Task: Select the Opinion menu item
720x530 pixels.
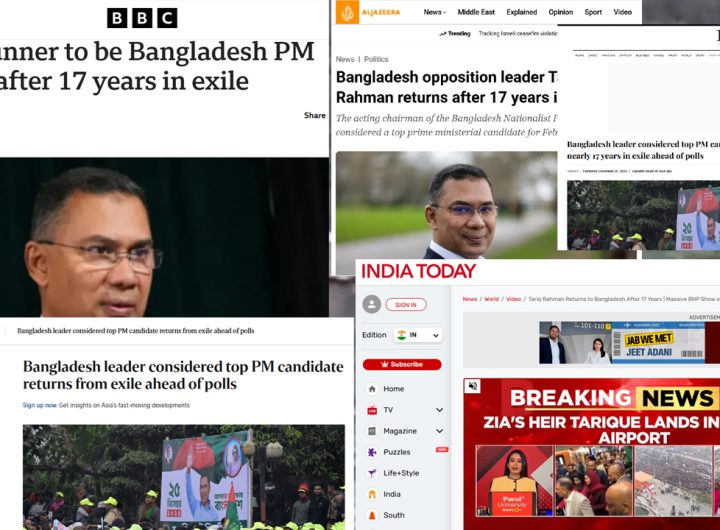Action: point(561,12)
